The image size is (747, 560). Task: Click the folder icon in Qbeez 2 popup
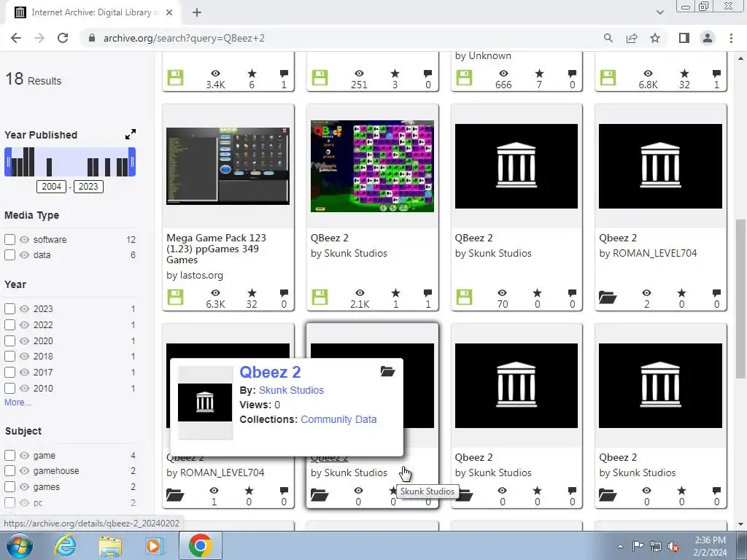coord(388,371)
